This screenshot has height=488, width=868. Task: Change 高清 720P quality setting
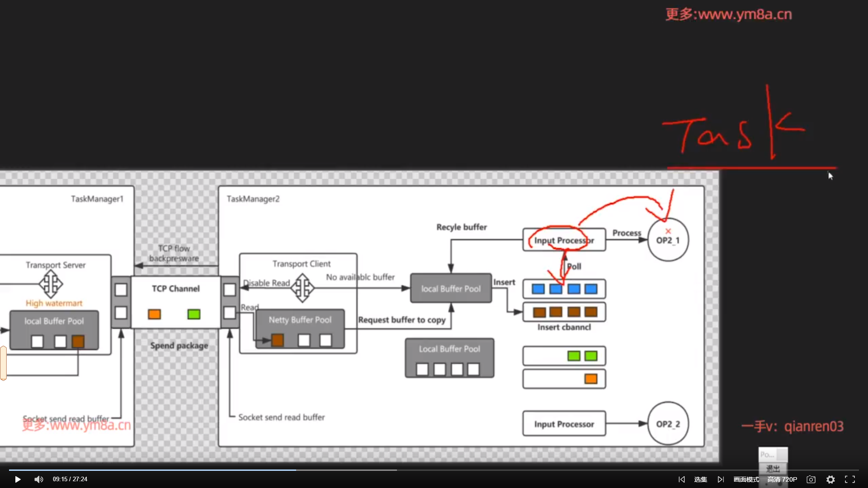pos(782,479)
